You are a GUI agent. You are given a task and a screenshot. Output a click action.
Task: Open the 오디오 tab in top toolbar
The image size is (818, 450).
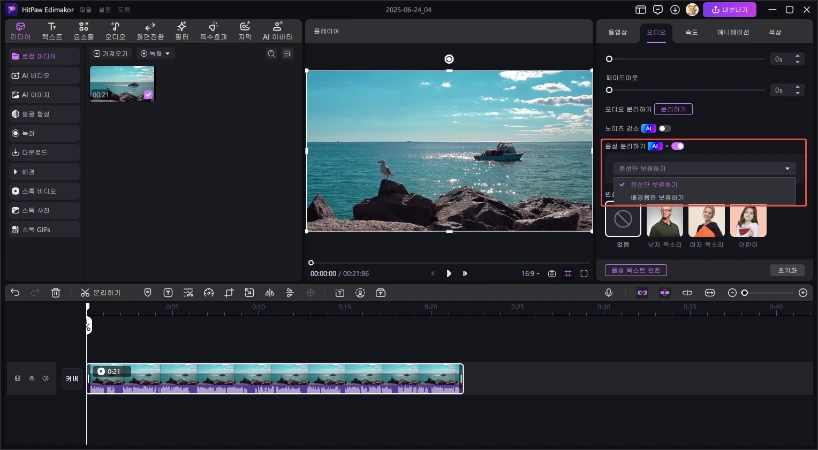pyautogui.click(x=115, y=31)
